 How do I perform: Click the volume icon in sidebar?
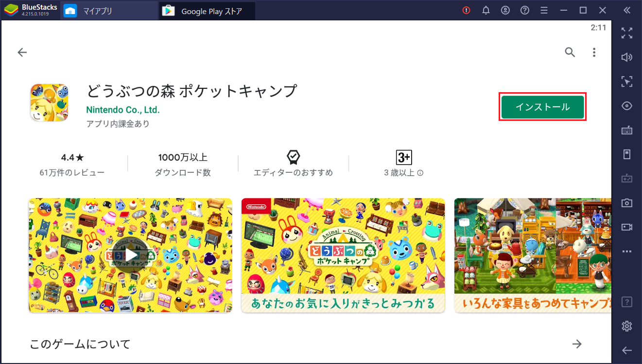pyautogui.click(x=627, y=57)
